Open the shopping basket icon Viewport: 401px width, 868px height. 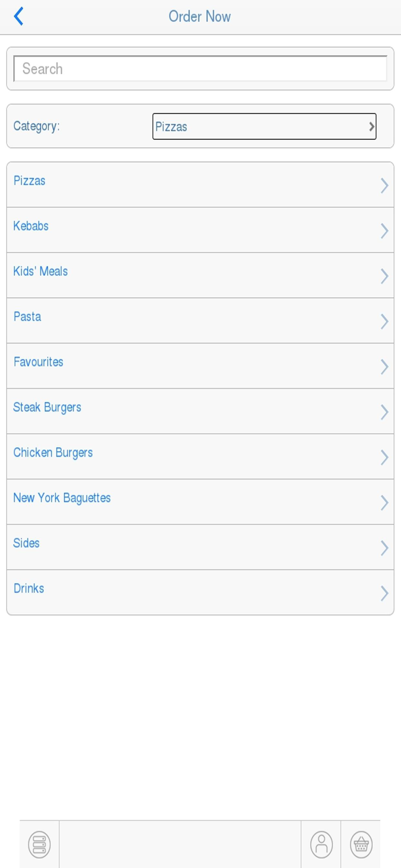[361, 844]
